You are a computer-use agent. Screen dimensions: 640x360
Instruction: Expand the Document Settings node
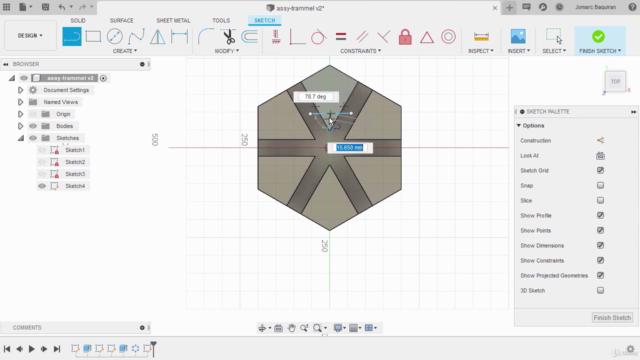[x=20, y=90]
